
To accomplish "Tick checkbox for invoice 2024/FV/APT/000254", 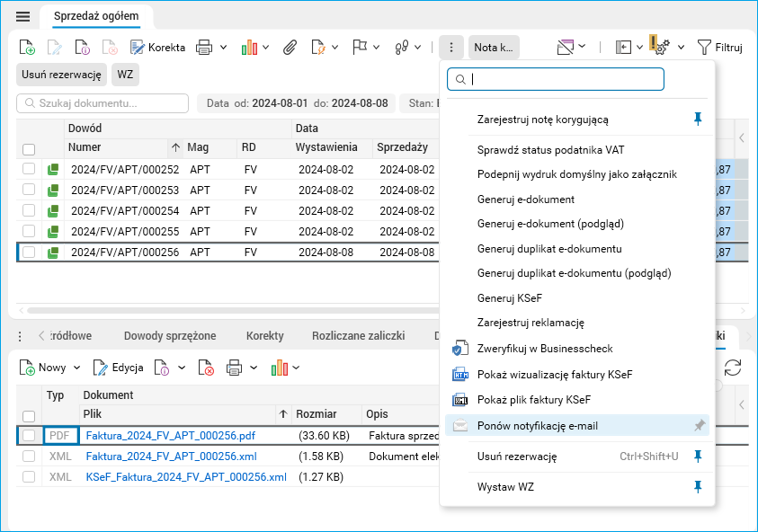I will [x=29, y=210].
